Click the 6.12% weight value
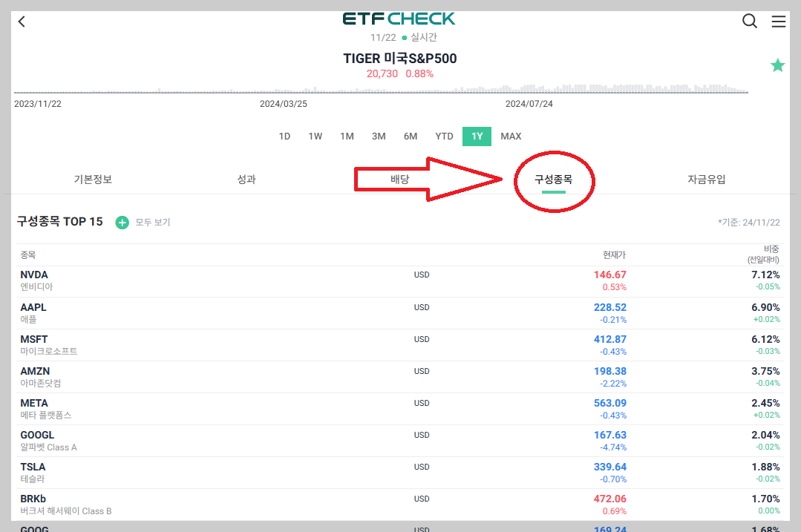Viewport: 801px width, 532px height. click(765, 340)
